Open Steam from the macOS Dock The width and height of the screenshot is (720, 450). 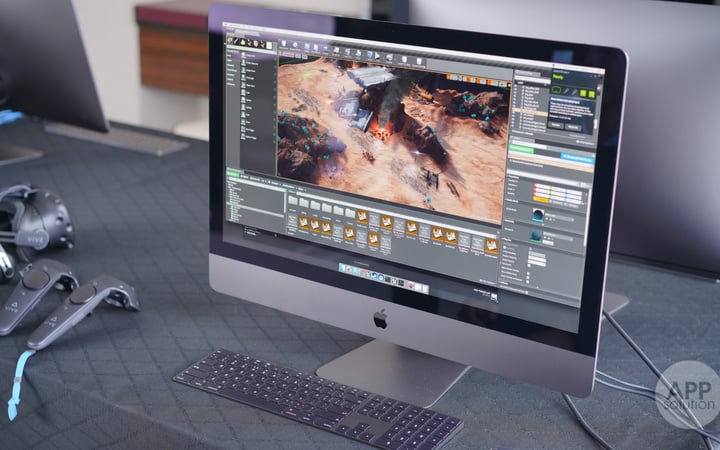[x=374, y=275]
